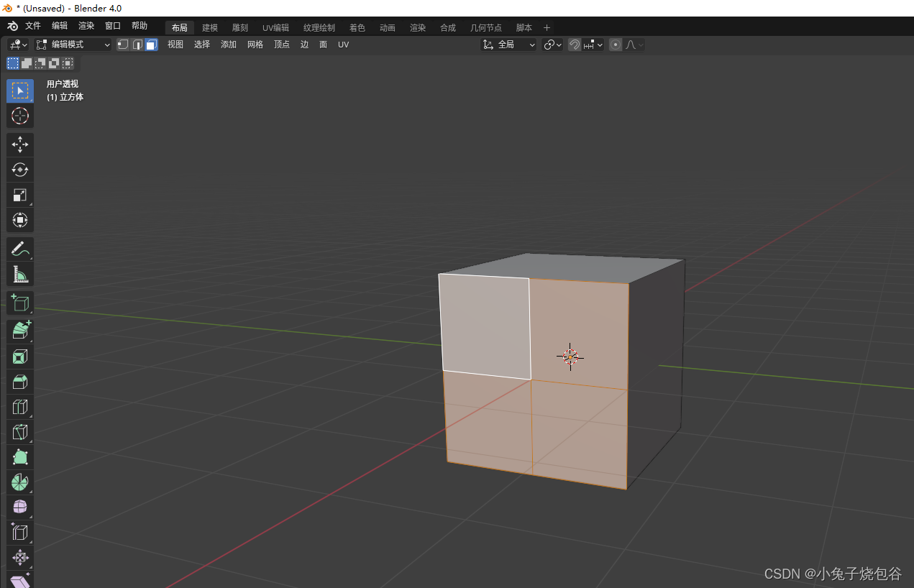
Task: Open the 网格 menu
Action: [x=255, y=45]
